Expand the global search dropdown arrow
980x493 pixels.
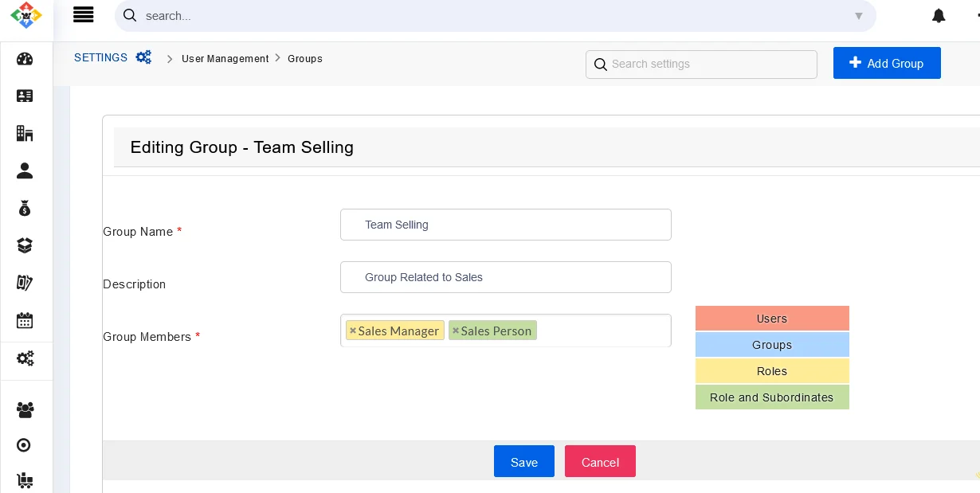tap(858, 16)
